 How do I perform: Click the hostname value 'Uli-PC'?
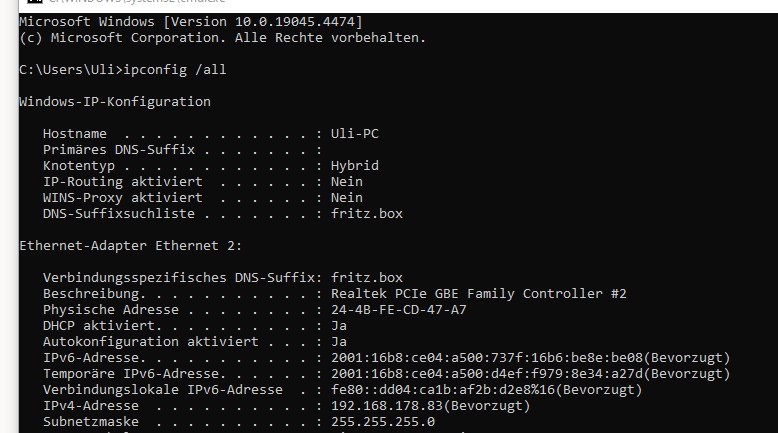tap(355, 134)
